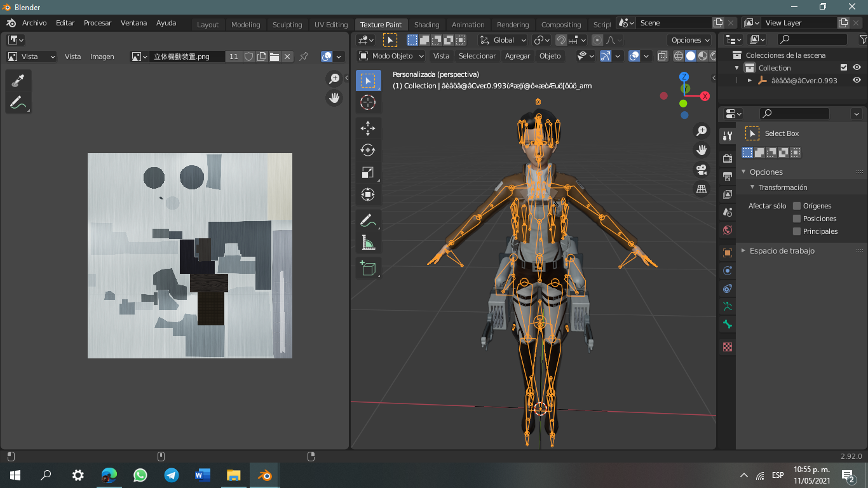
Task: Select the Transform tool in 3D viewport
Action: pos(368,194)
